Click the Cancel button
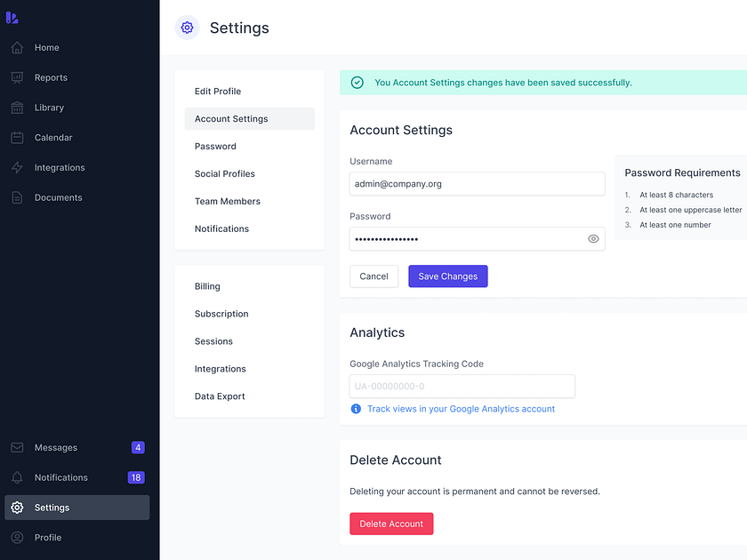The width and height of the screenshot is (747, 560). (x=374, y=276)
